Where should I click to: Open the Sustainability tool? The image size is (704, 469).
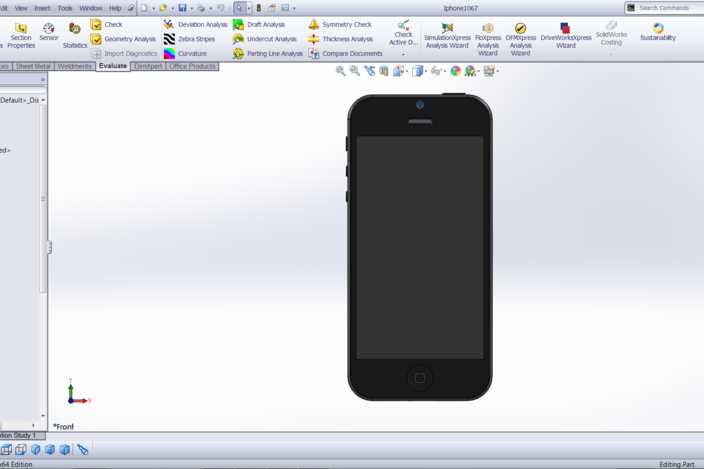[x=658, y=32]
